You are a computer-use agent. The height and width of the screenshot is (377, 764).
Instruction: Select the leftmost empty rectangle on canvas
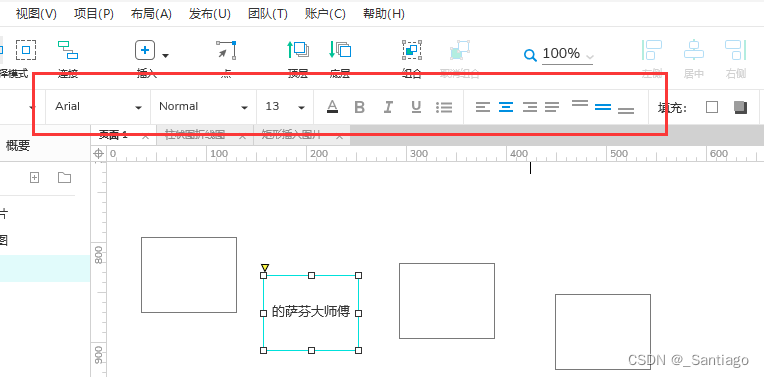(x=189, y=275)
